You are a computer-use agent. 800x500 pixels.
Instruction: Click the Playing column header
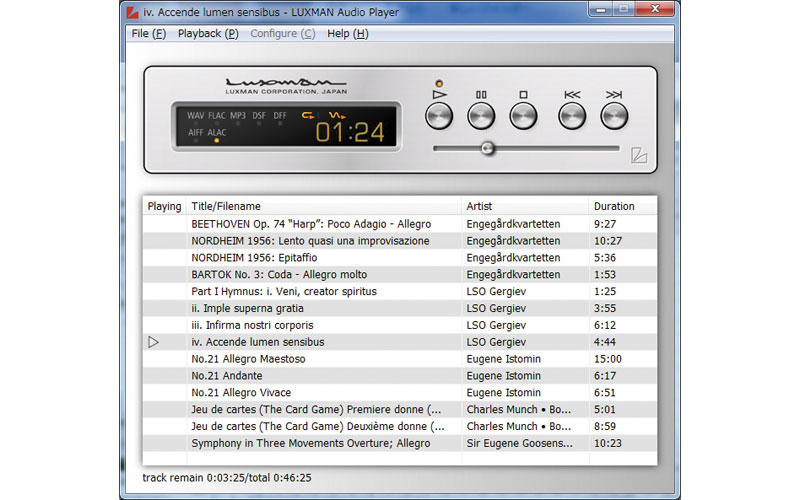164,206
